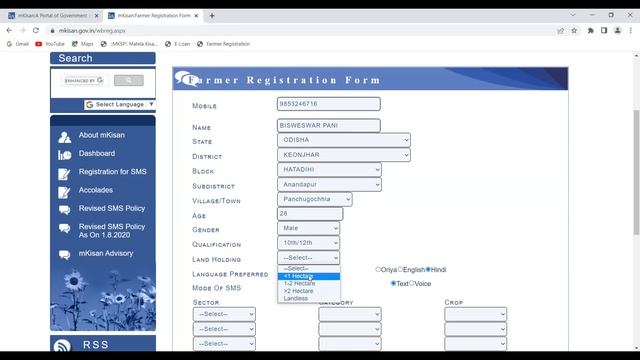Close the Farmer Registration Form tab
This screenshot has height=360, width=640.
click(x=196, y=16)
